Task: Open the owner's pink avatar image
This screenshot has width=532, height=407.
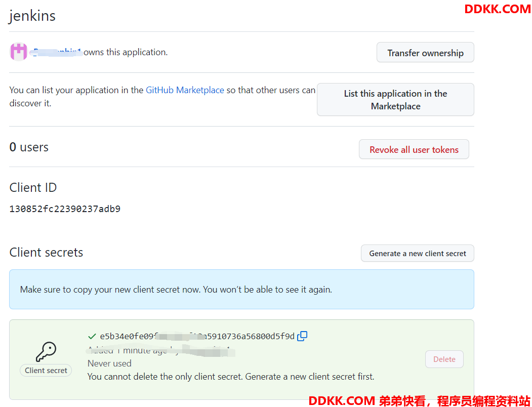Action: [x=18, y=52]
